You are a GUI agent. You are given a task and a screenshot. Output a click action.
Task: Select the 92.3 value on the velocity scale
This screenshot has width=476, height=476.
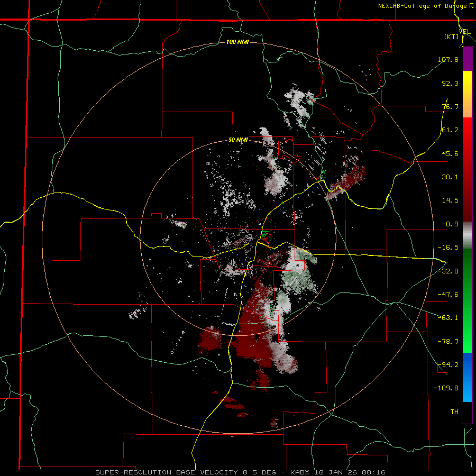450,83
